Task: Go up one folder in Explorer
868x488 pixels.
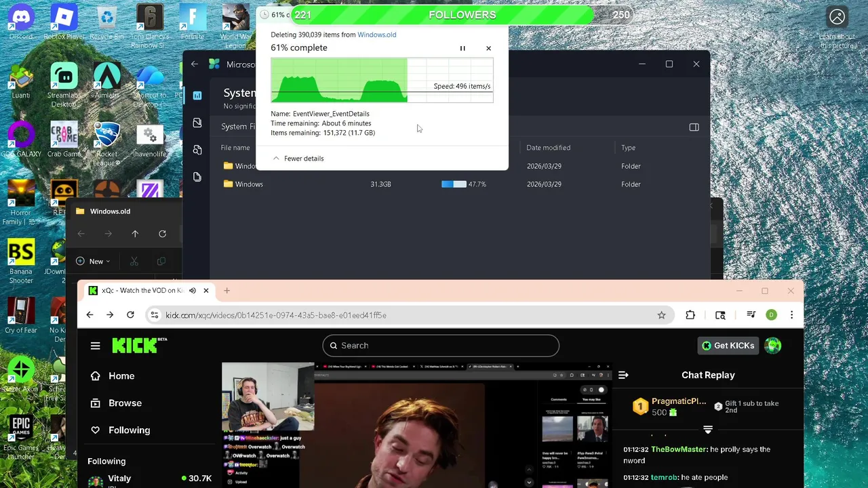Action: 135,234
